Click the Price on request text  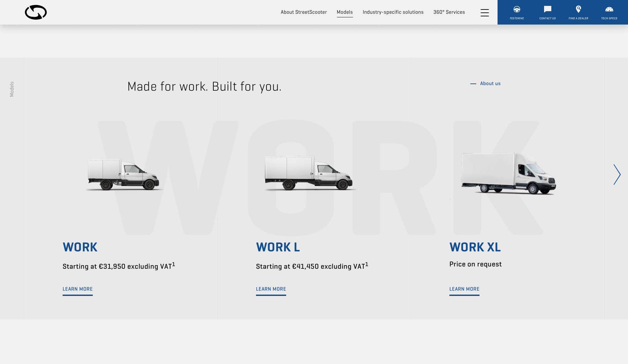pos(475,264)
